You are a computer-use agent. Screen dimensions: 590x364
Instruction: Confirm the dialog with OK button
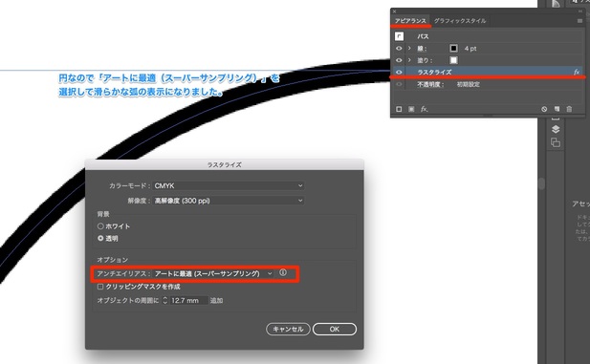[335, 329]
